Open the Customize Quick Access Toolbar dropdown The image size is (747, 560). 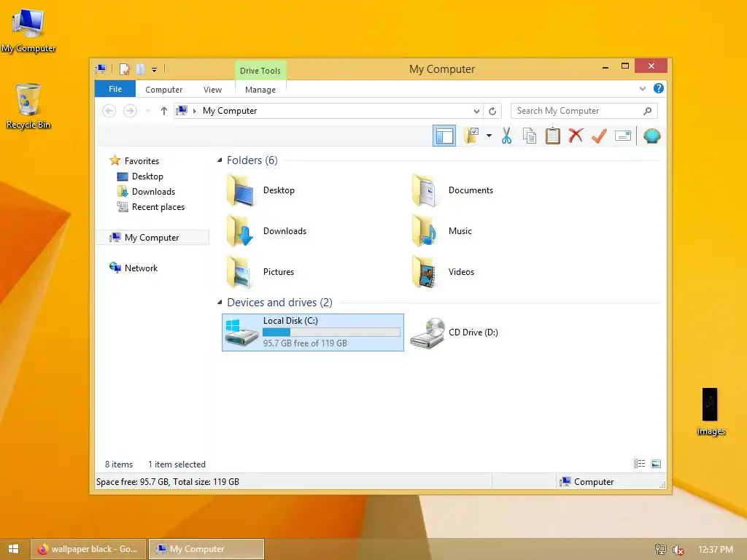point(155,70)
